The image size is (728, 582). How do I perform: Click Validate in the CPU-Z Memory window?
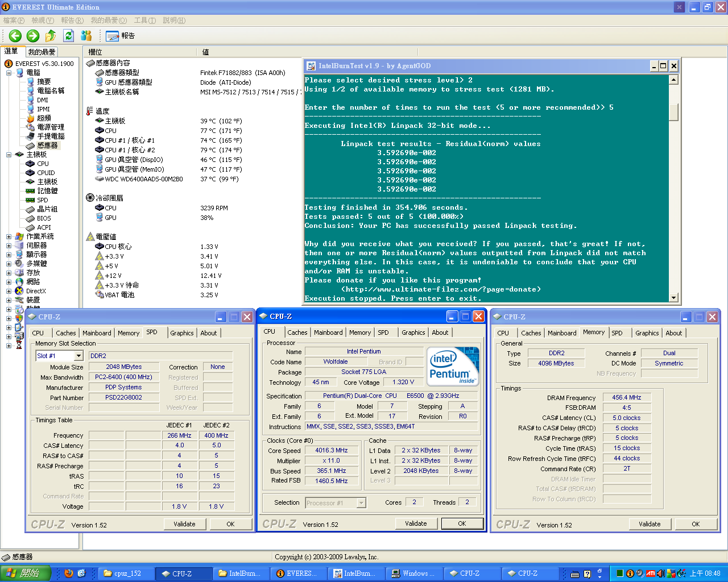click(x=650, y=524)
